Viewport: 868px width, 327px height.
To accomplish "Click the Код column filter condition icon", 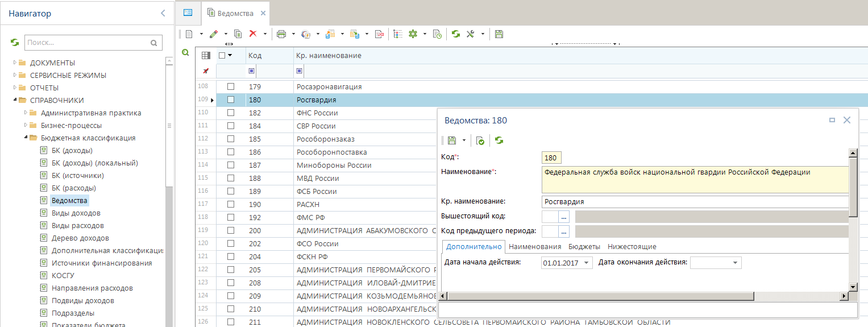I will 252,71.
